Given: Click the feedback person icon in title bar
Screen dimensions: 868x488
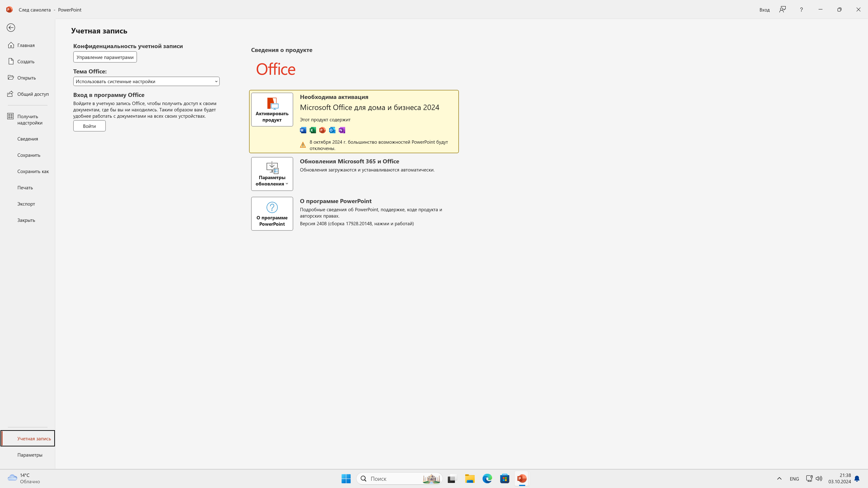Looking at the screenshot, I should point(782,9).
